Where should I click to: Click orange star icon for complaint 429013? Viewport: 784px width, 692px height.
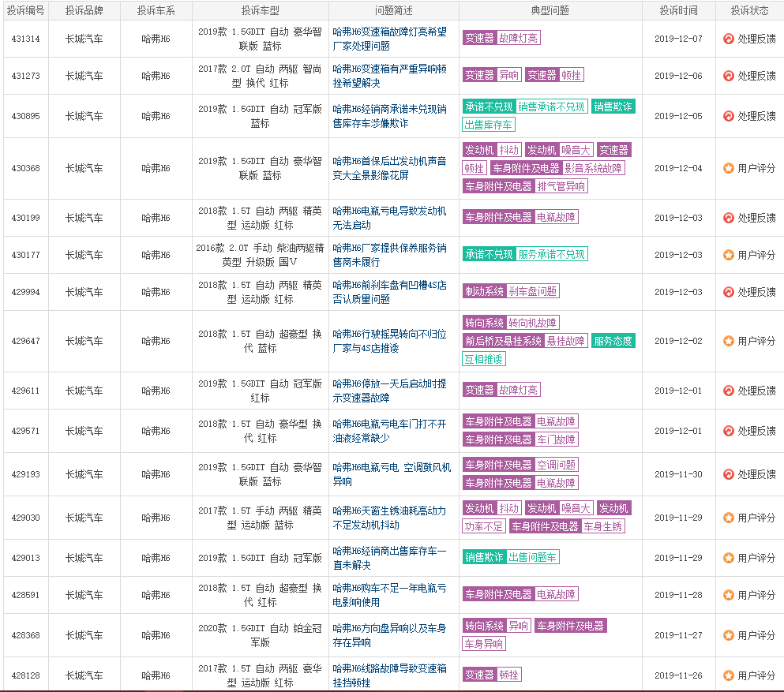point(729,558)
